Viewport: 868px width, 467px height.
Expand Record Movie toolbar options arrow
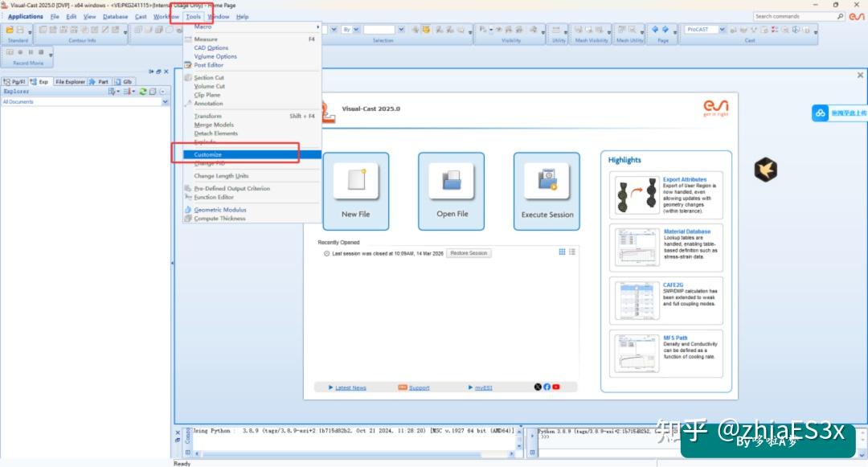point(51,55)
